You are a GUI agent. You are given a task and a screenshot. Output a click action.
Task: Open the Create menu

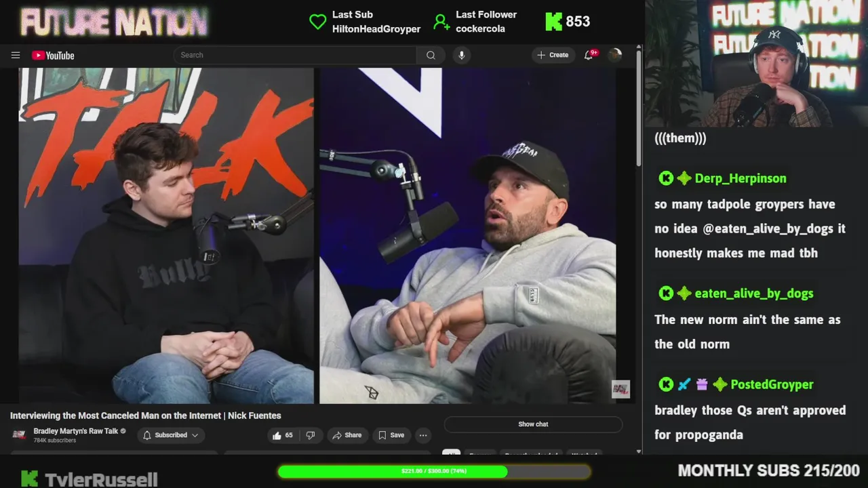pyautogui.click(x=553, y=56)
